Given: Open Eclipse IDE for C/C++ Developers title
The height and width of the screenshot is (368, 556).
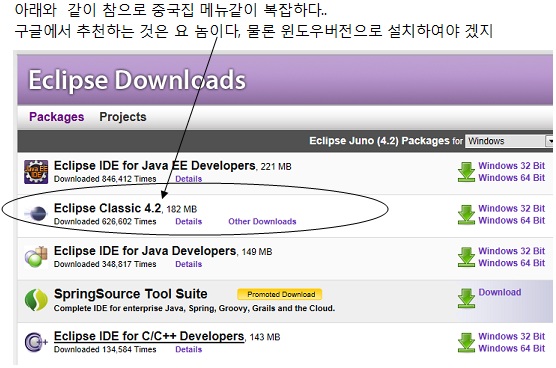Looking at the screenshot, I should pyautogui.click(x=149, y=336).
